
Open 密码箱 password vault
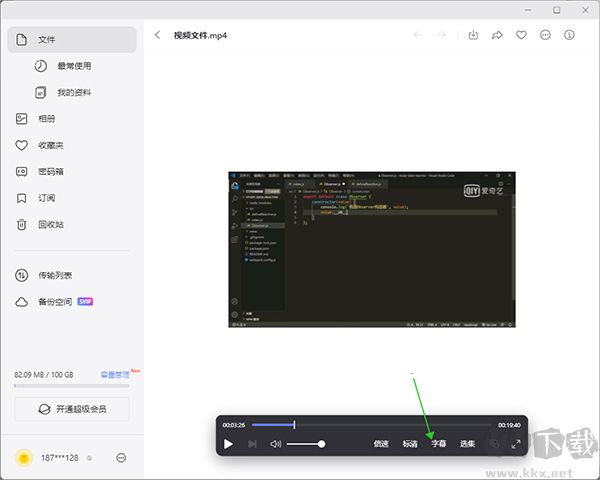tap(51, 171)
